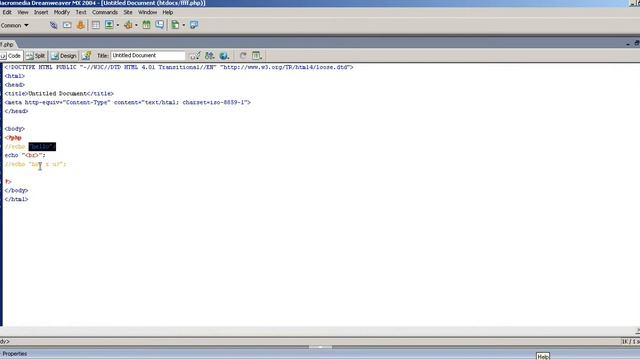Expand the Properties panel header
This screenshot has height=360, width=640.
pyautogui.click(x=15, y=354)
